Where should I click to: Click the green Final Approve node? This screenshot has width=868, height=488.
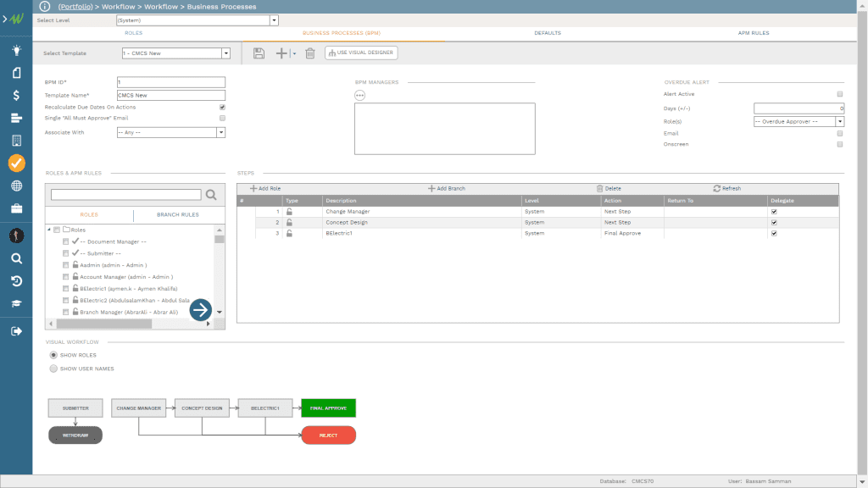coord(328,408)
